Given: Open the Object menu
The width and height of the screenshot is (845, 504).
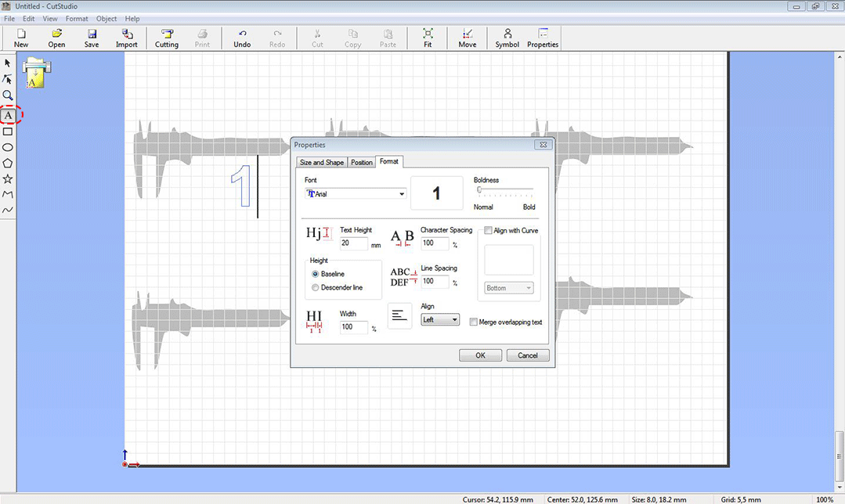Looking at the screenshot, I should 107,18.
